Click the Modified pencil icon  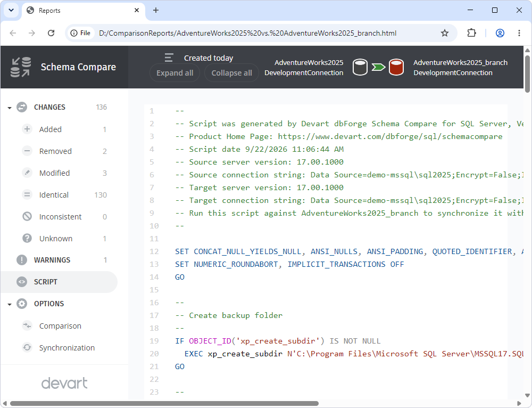(x=27, y=173)
